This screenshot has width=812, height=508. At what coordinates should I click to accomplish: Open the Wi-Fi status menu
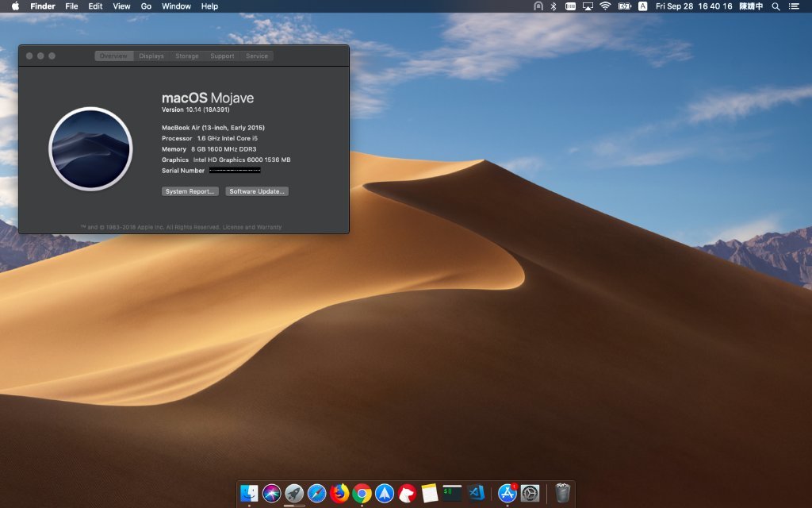click(x=605, y=6)
